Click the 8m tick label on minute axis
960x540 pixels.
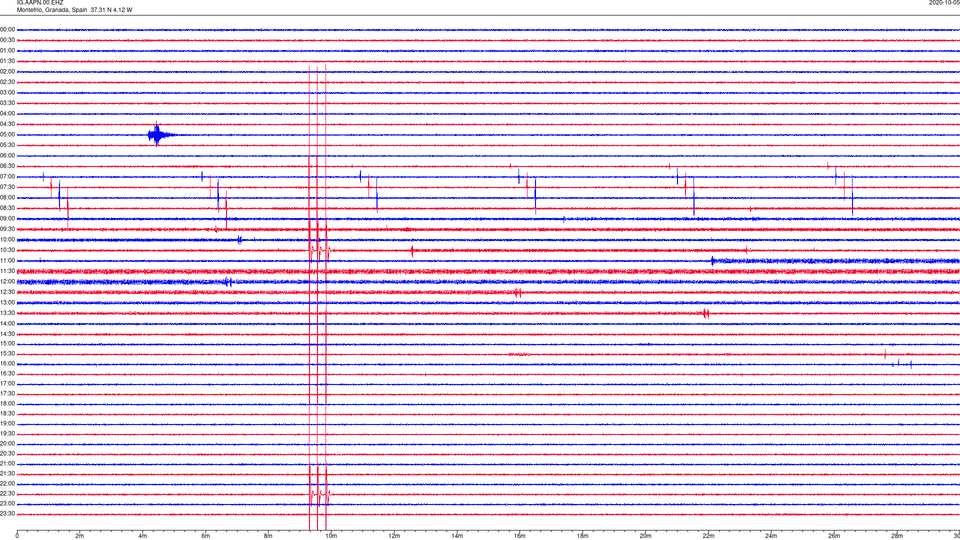point(268,536)
